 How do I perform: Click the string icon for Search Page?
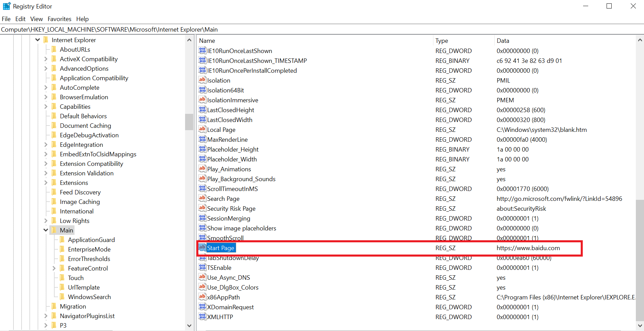(202, 198)
